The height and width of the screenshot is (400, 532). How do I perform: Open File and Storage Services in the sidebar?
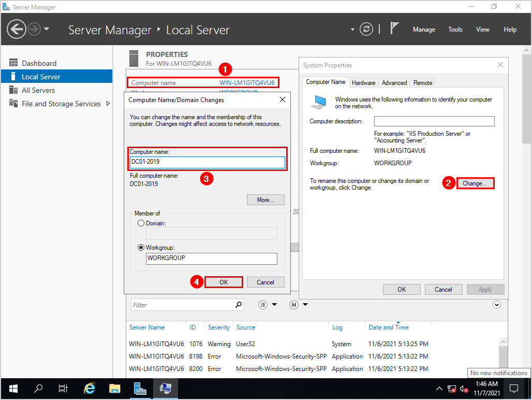tap(56, 104)
